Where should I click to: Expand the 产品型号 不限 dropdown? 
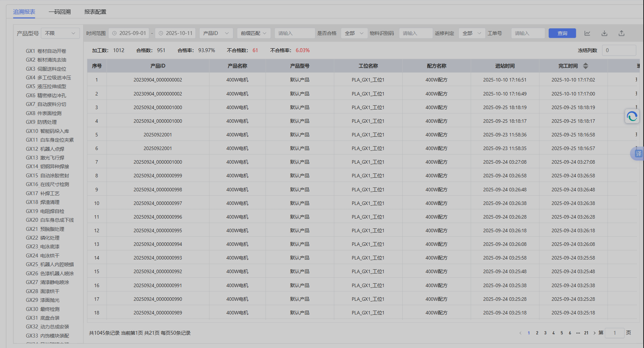60,33
